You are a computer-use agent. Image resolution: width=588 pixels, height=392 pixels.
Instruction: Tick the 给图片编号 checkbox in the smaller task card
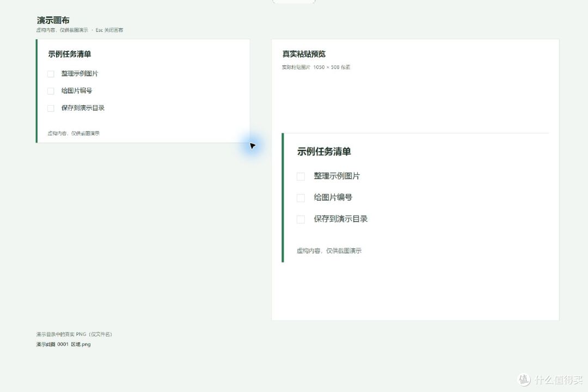(x=51, y=91)
